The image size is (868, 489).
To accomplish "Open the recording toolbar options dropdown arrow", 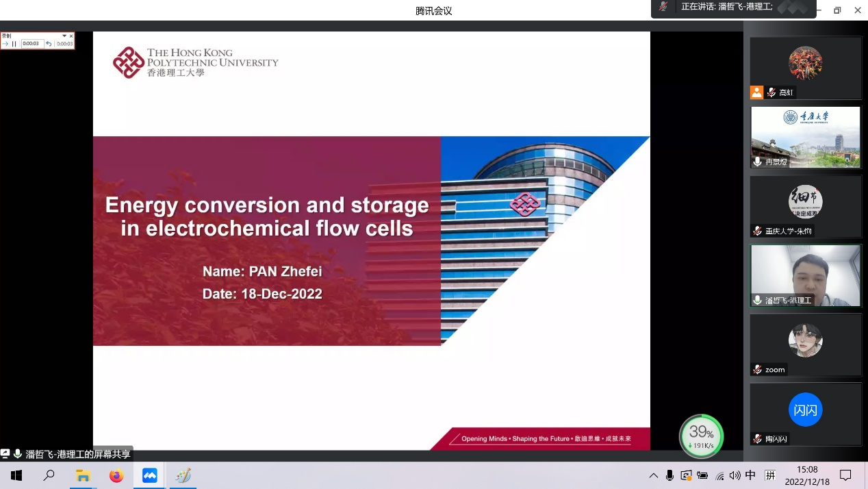I will tap(64, 36).
